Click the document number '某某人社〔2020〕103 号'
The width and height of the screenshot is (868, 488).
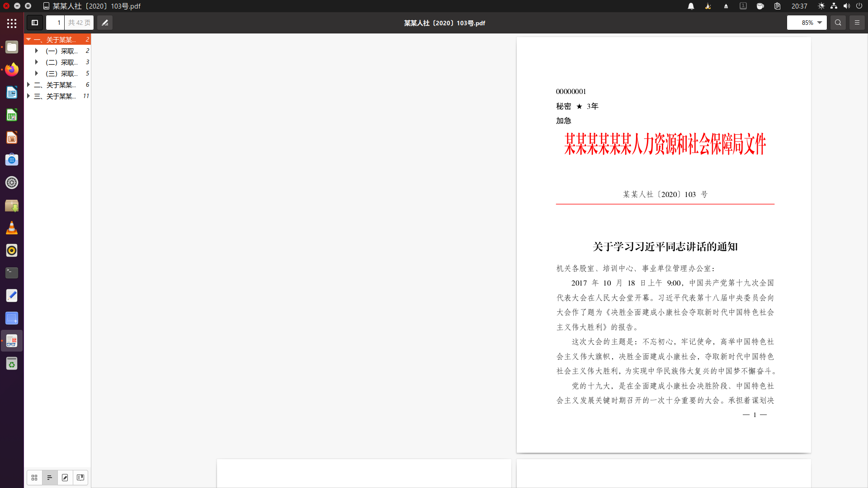tap(665, 194)
